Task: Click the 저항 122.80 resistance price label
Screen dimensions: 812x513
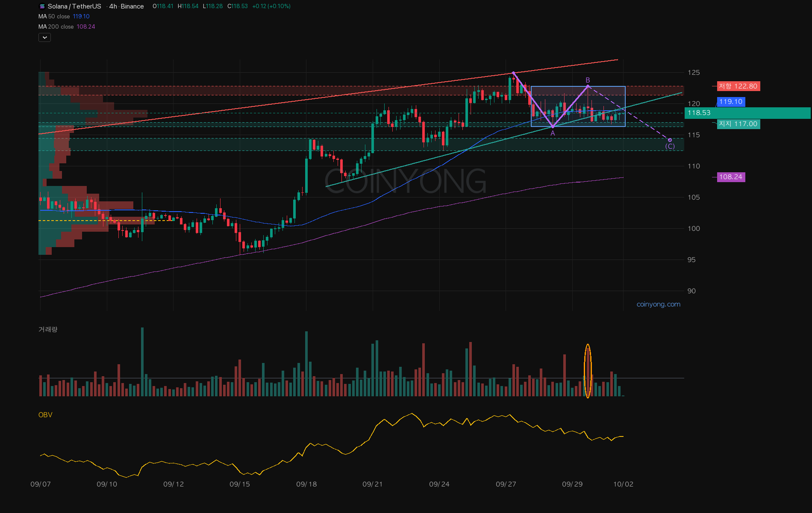Action: click(738, 86)
